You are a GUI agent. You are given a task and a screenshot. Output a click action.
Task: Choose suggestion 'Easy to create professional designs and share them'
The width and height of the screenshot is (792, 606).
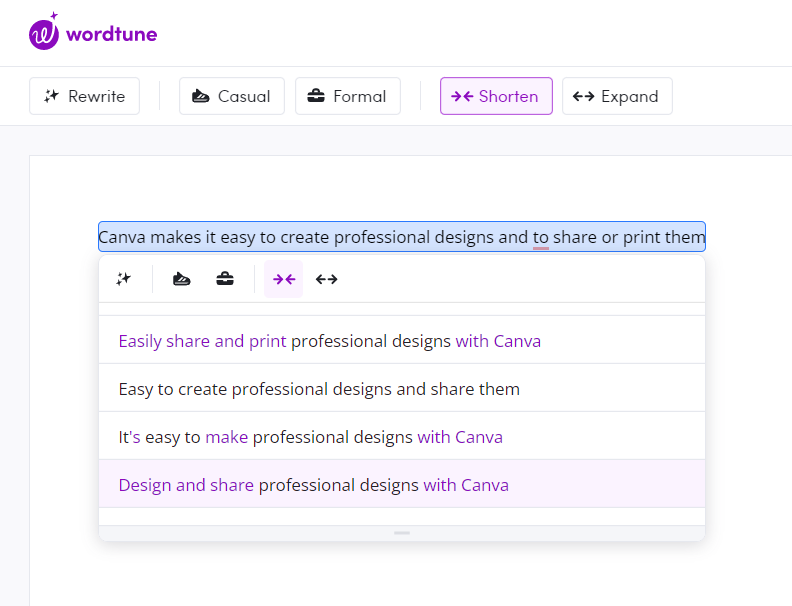(x=402, y=388)
